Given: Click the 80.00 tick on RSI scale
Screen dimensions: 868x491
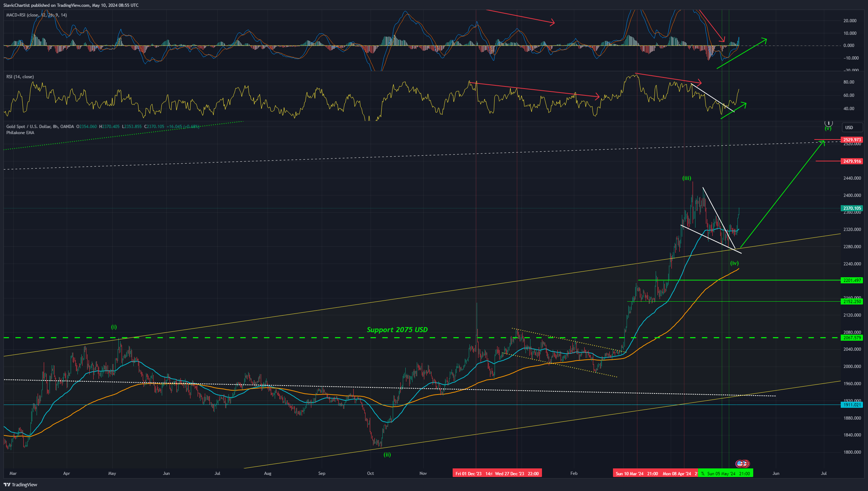Looking at the screenshot, I should pyautogui.click(x=849, y=82).
